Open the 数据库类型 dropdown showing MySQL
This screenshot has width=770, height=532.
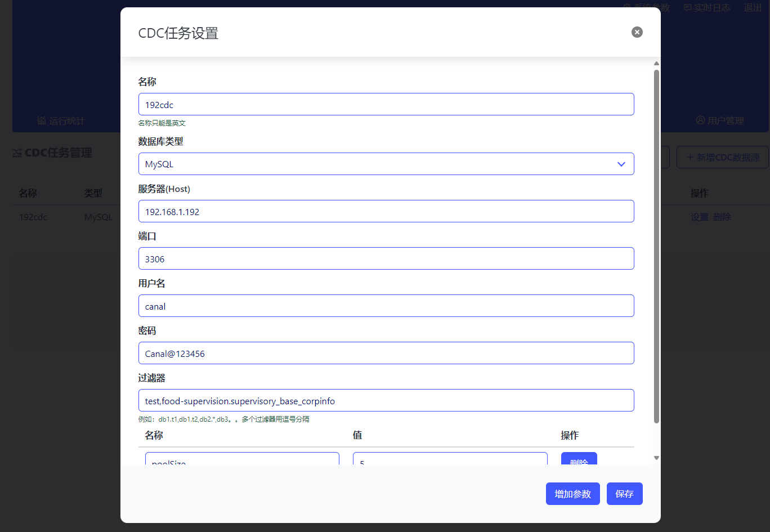[x=386, y=164]
